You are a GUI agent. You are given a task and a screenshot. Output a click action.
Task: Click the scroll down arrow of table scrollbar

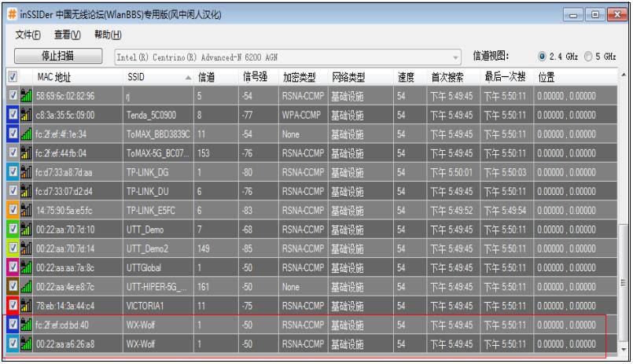tap(624, 349)
